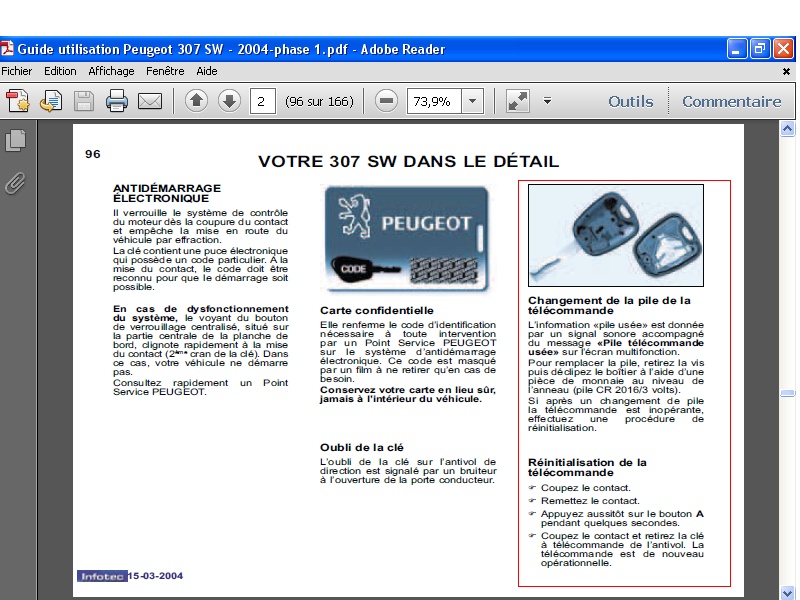Click the sentence "Conservez votre carte en lieu sûr"
The width and height of the screenshot is (800, 600).
(408, 390)
